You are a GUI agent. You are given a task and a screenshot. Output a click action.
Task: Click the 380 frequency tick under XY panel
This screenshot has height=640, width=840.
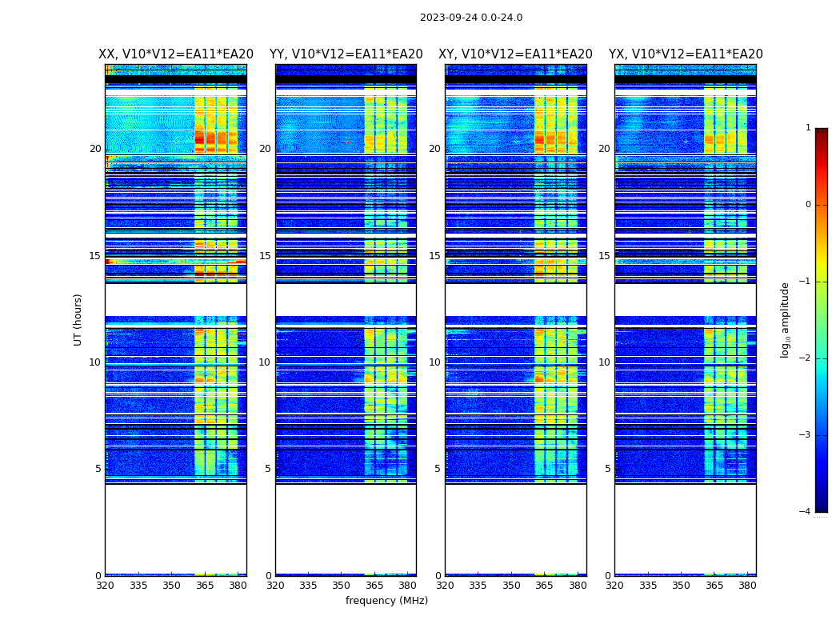(578, 586)
